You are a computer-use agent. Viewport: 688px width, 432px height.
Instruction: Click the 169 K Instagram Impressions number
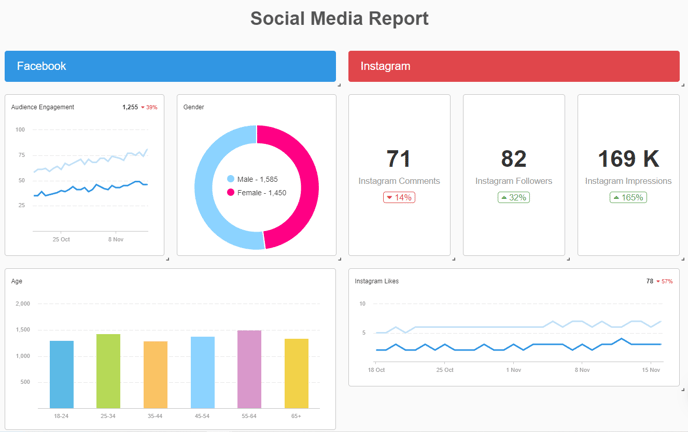click(628, 159)
